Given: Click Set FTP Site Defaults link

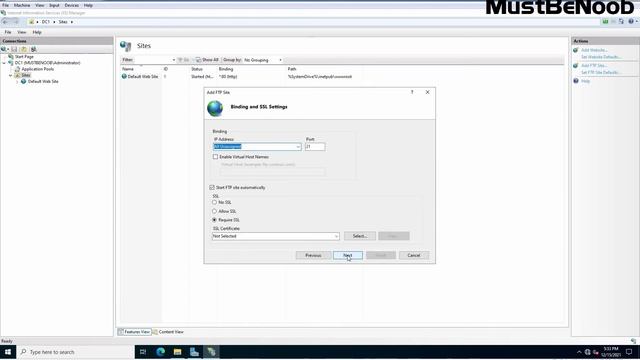Looking at the screenshot, I should [600, 72].
